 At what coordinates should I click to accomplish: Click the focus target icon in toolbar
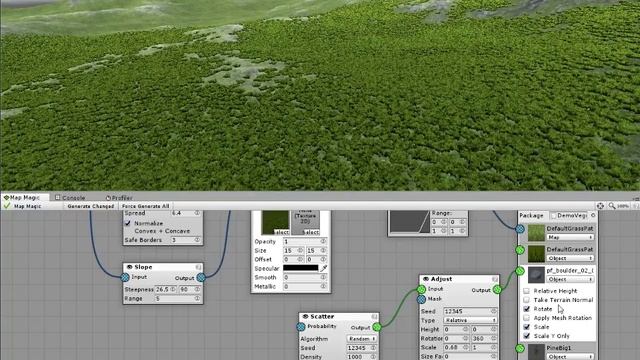tap(600, 206)
